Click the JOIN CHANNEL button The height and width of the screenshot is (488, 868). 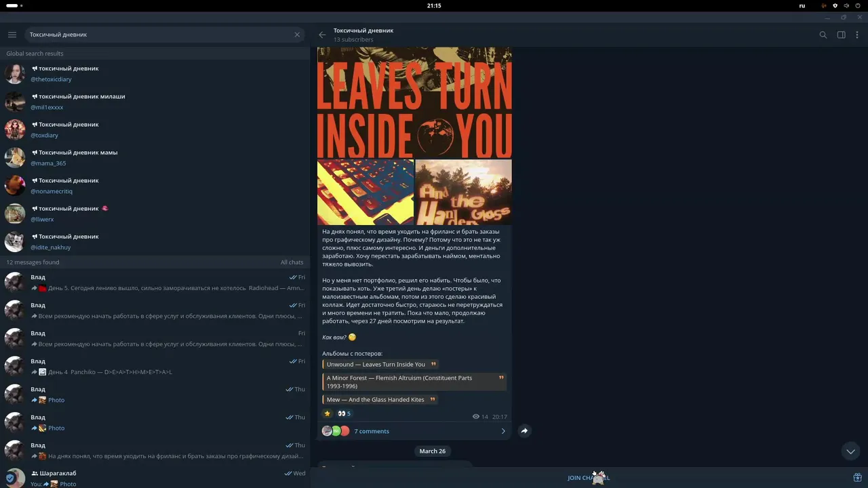[589, 478]
